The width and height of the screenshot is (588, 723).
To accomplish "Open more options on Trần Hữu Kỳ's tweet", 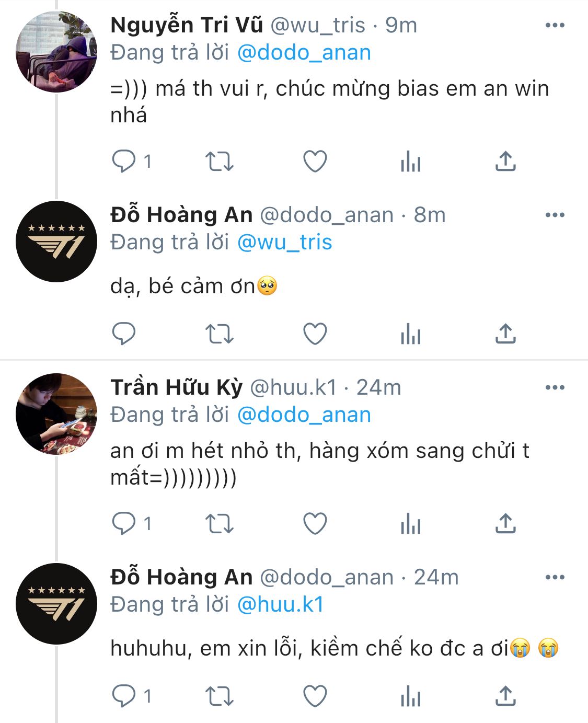I will (x=555, y=387).
